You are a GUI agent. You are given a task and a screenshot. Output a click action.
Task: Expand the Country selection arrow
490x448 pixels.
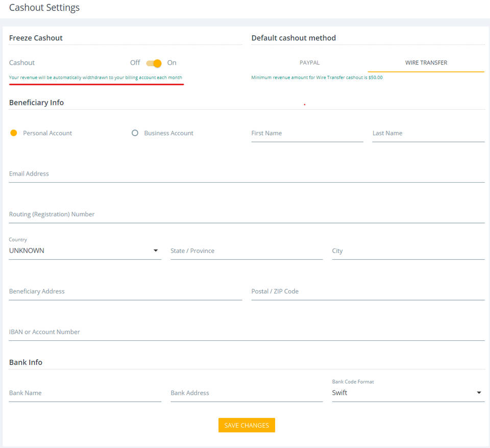click(x=156, y=250)
